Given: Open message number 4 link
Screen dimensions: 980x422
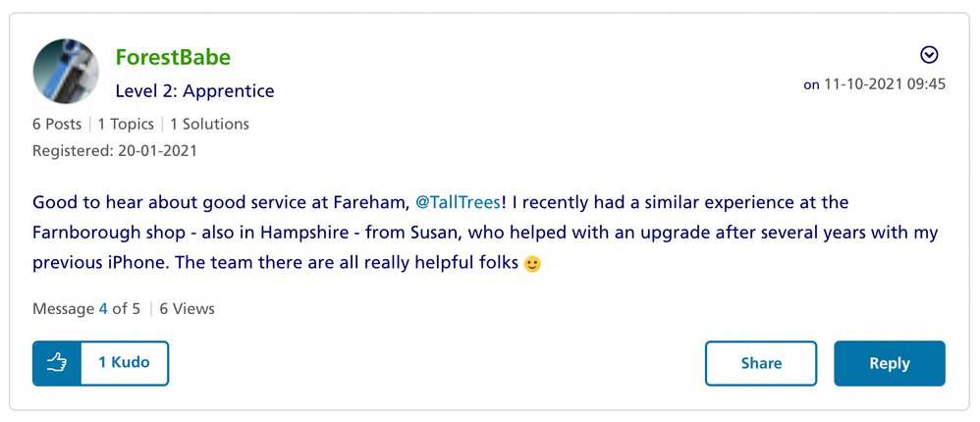Looking at the screenshot, I should tap(103, 308).
